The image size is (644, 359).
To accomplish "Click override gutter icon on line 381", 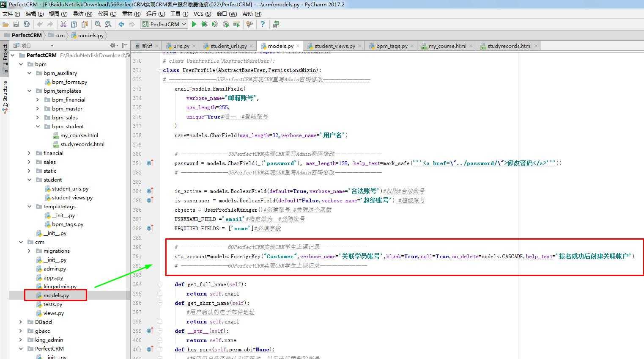I will [x=150, y=163].
